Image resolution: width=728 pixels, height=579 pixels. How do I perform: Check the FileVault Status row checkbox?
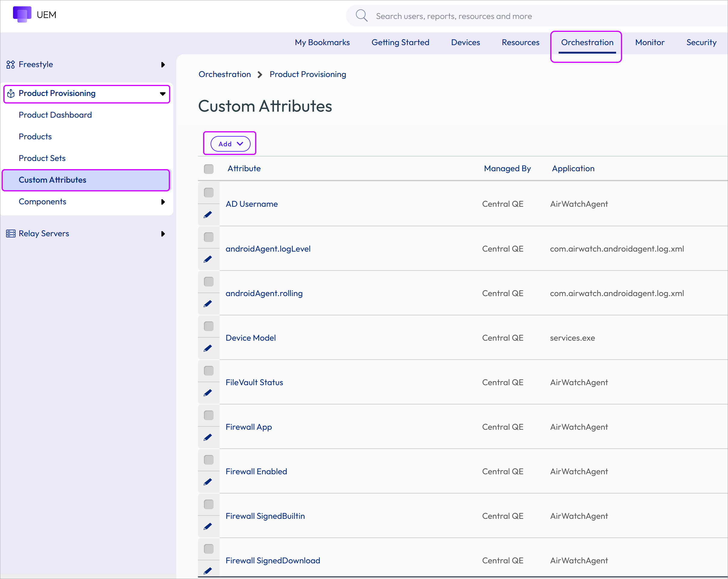point(209,371)
